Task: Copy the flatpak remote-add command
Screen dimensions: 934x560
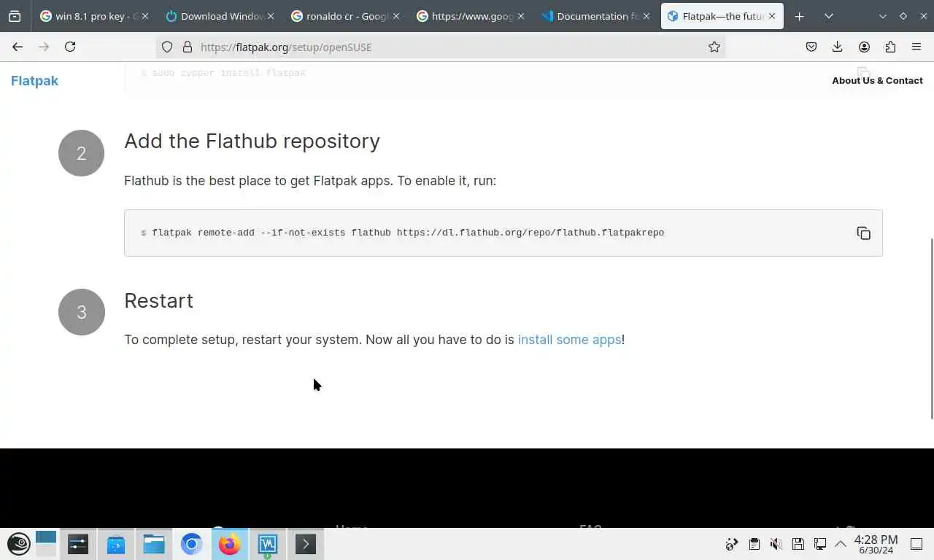Action: click(x=864, y=233)
